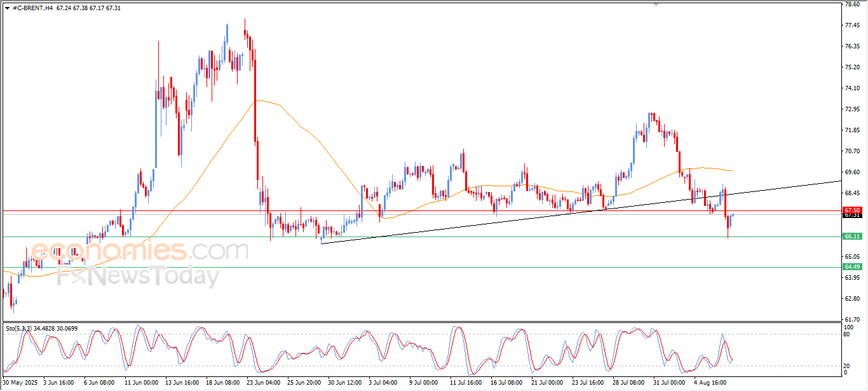Click the 61.70 price axis label
This screenshot has width=868, height=391.
(851, 319)
